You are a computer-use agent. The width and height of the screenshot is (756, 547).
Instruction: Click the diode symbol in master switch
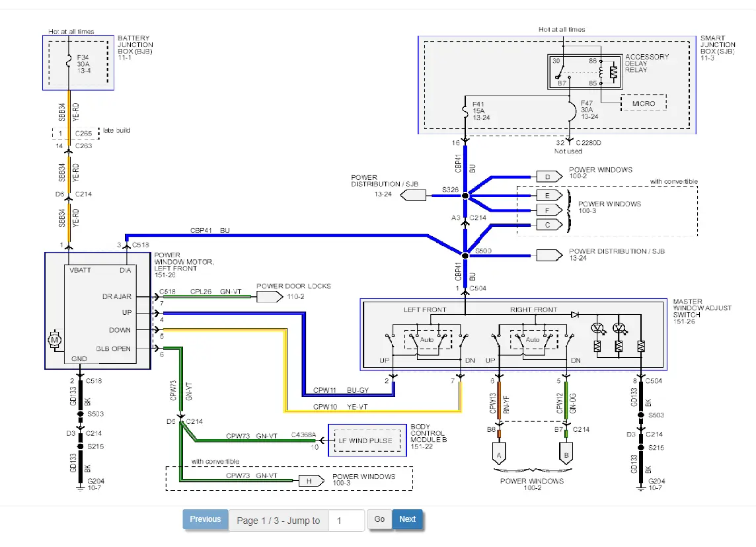click(x=575, y=314)
